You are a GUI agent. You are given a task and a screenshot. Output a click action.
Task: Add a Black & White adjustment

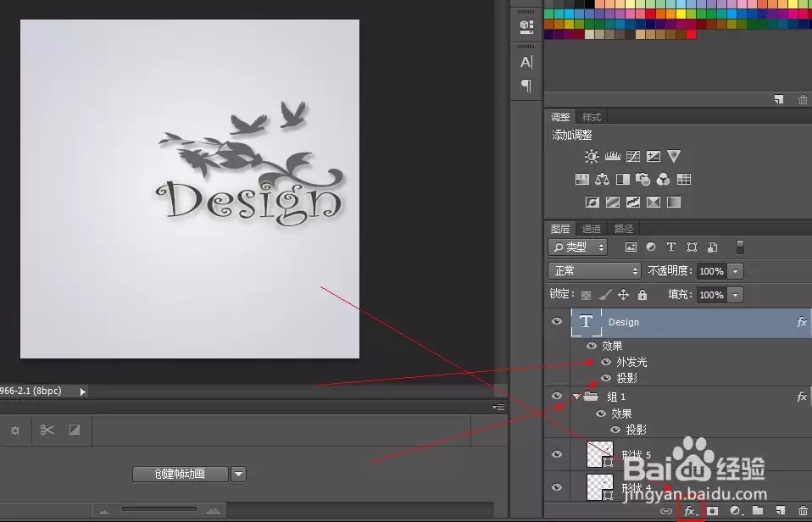(623, 179)
